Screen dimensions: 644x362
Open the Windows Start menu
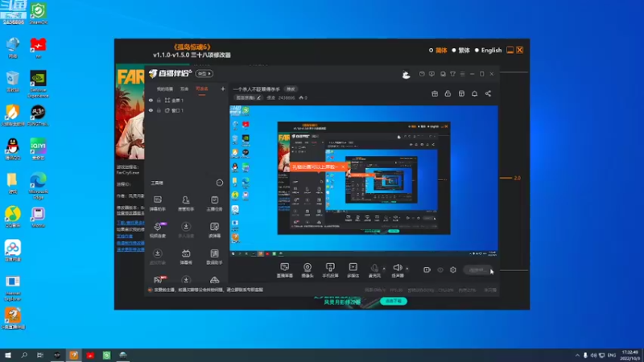click(8, 355)
